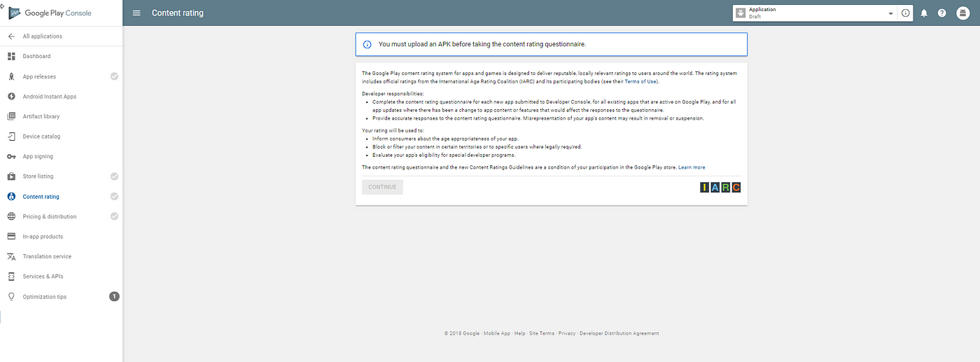Open Android Instant Apps section
This screenshot has width=980, height=362.
[50, 97]
